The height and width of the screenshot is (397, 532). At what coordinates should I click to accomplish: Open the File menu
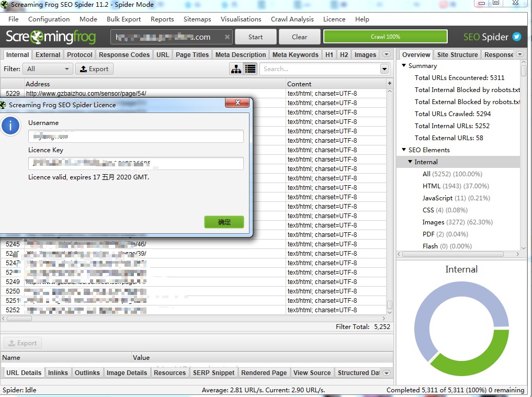pyautogui.click(x=13, y=19)
